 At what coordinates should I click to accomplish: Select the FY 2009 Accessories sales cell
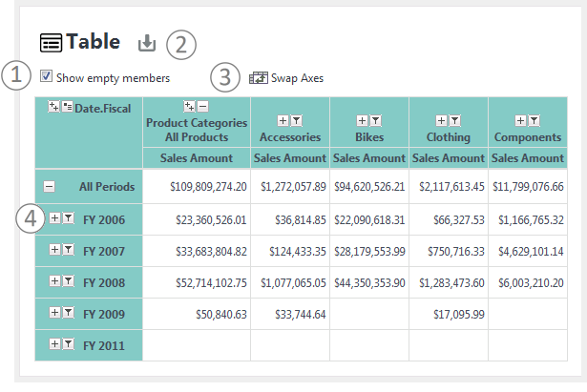coord(290,314)
